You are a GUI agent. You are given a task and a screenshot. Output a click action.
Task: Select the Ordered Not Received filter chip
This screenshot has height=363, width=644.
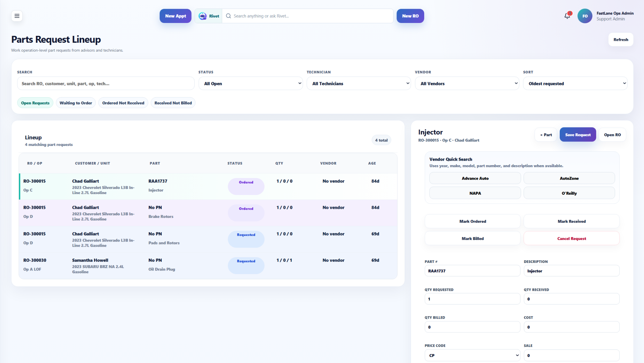pyautogui.click(x=123, y=103)
